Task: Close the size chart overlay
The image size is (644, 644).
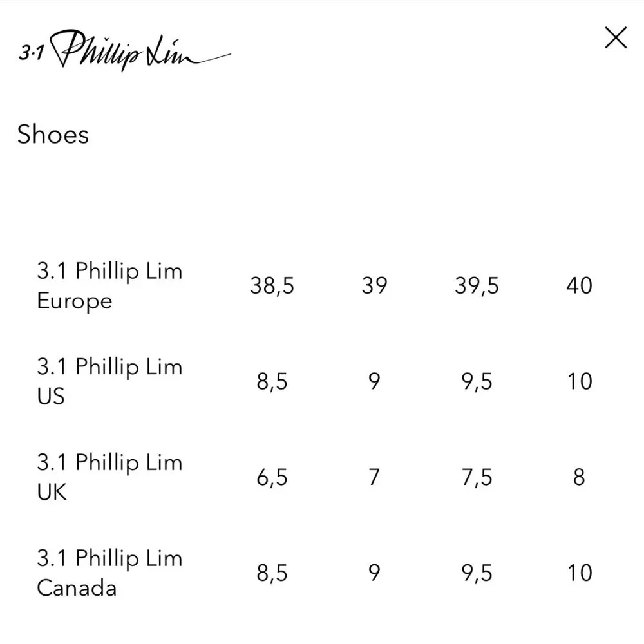Action: pyautogui.click(x=616, y=37)
